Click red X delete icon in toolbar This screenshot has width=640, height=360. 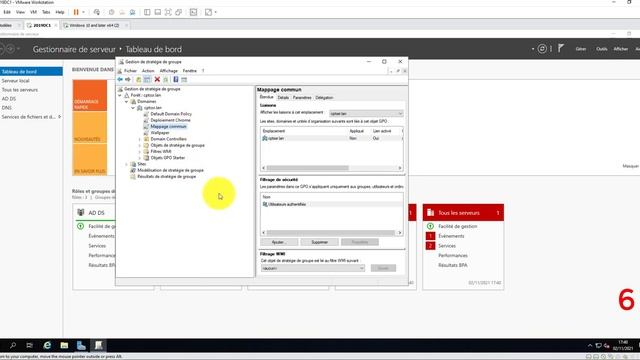[157, 80]
